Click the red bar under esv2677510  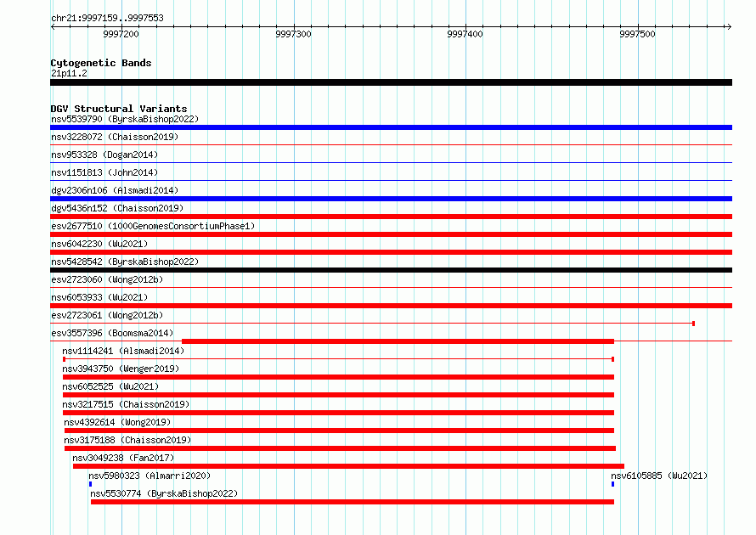(x=391, y=234)
